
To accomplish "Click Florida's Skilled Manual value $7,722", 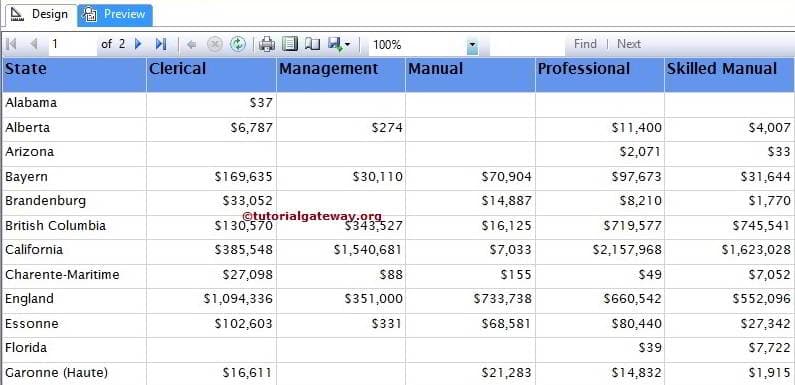I will click(770, 348).
